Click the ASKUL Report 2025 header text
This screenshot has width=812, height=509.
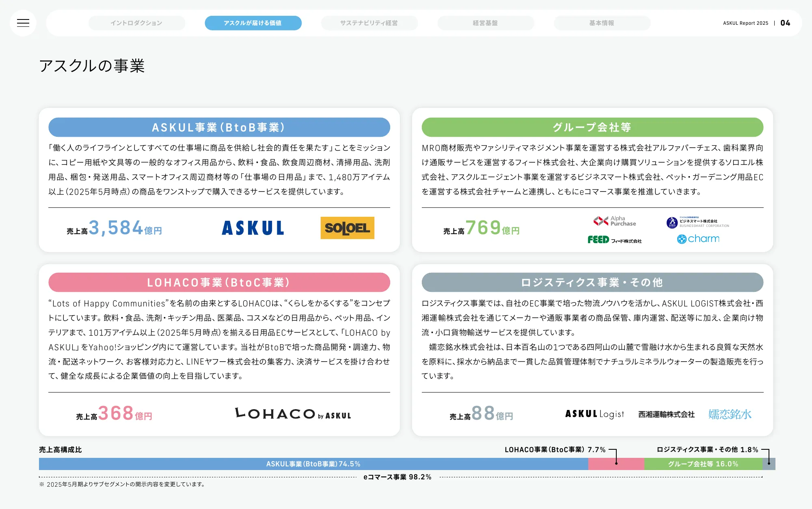click(x=746, y=23)
